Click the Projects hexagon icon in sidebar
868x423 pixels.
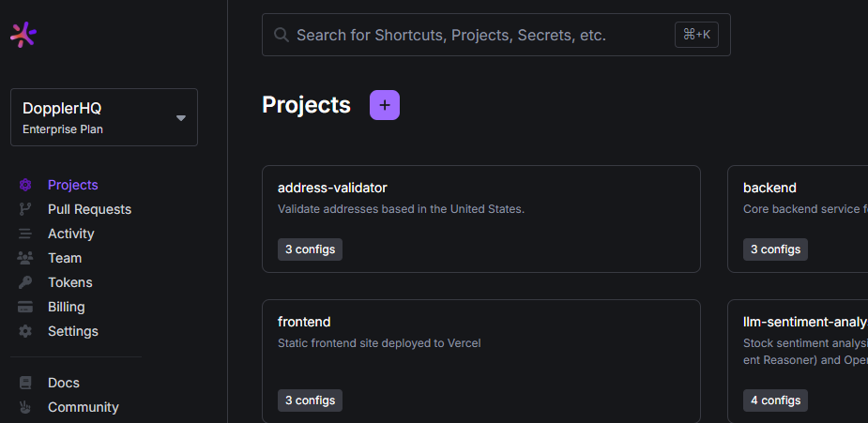pos(25,185)
